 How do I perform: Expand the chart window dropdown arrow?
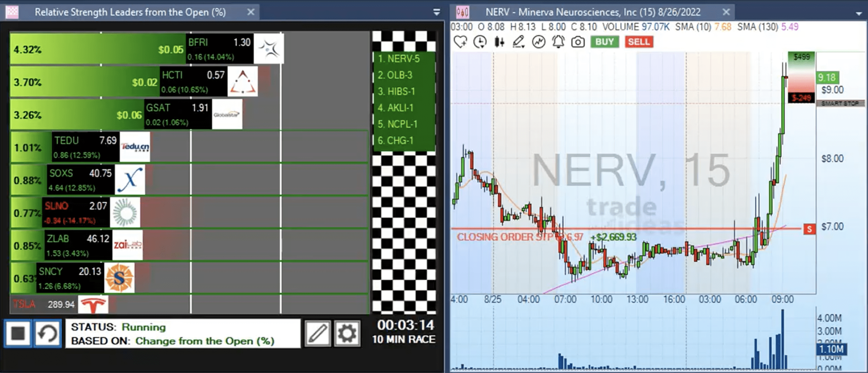(859, 13)
